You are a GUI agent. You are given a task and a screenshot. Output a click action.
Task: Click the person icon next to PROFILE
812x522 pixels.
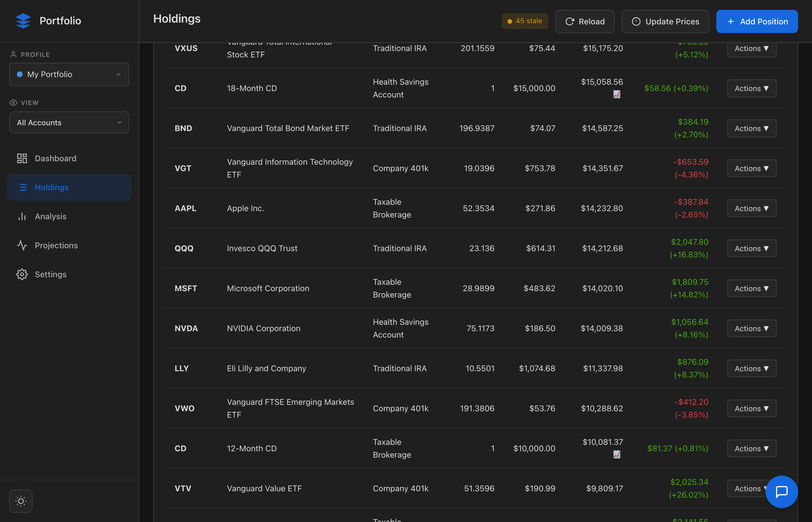click(14, 54)
